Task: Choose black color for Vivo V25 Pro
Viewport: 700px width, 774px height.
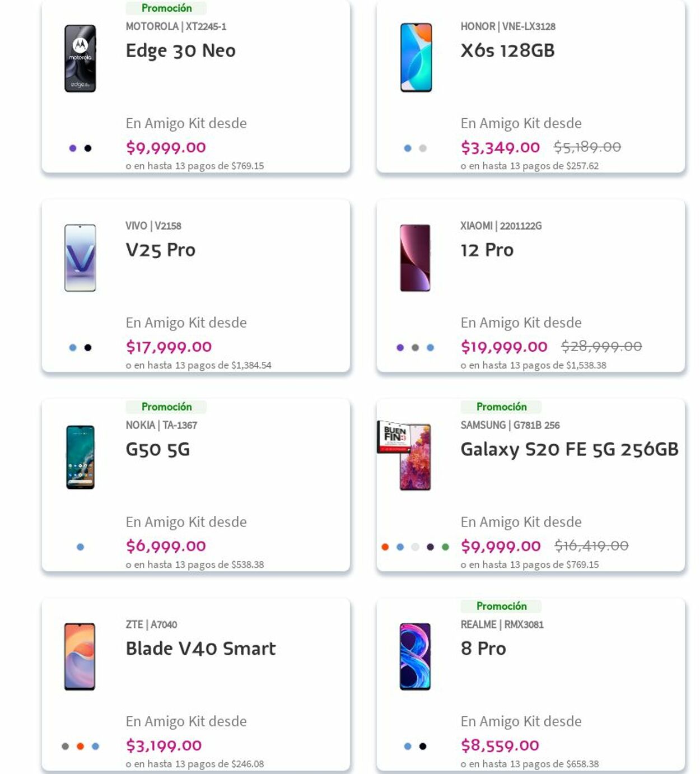Action: (88, 348)
